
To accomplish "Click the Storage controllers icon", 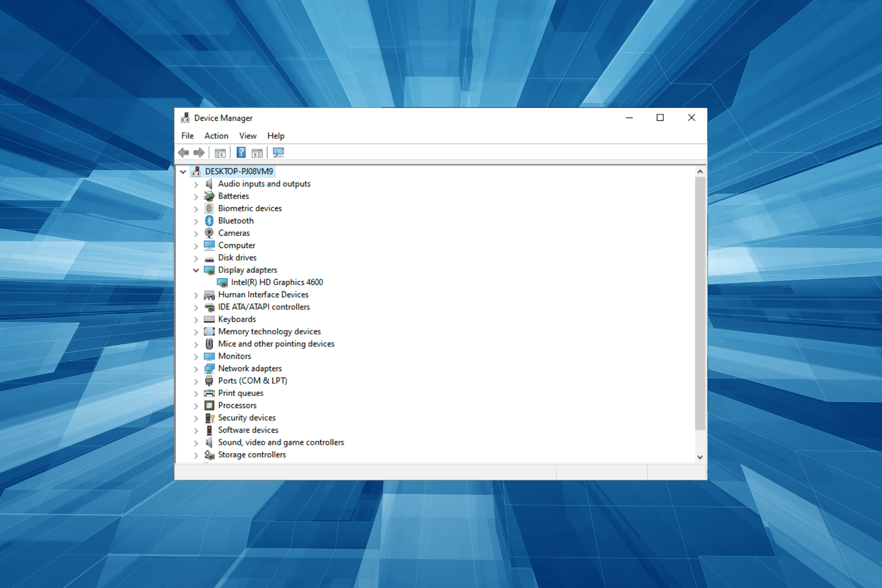I will click(x=209, y=455).
